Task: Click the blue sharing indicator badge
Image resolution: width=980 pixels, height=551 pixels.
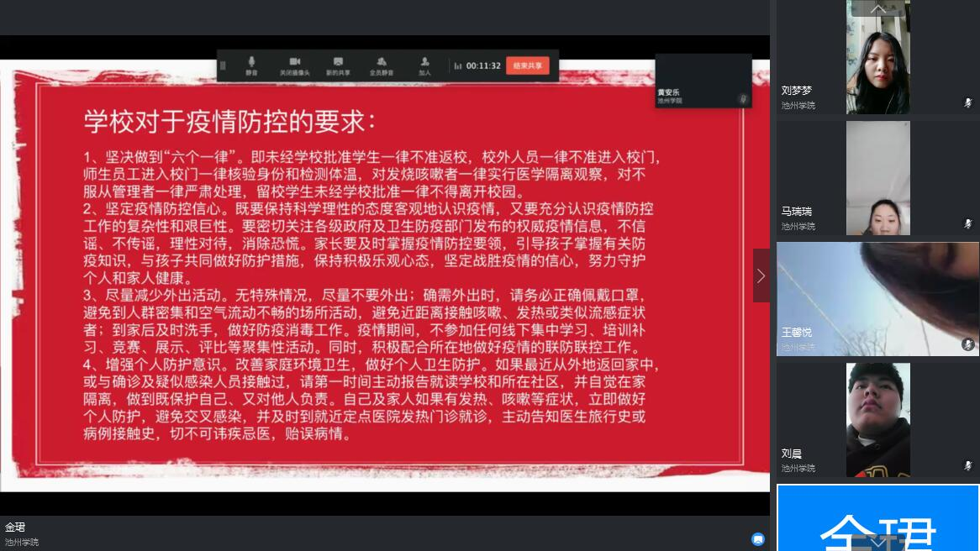Action: [757, 539]
